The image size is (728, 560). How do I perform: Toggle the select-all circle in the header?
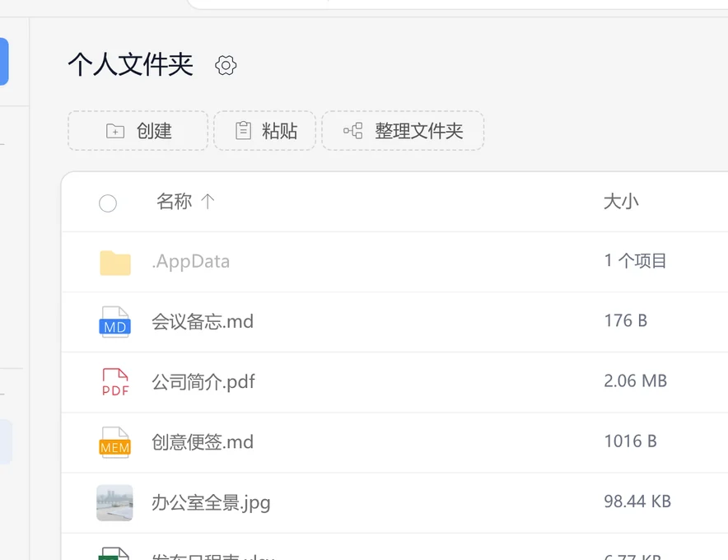[x=108, y=203]
